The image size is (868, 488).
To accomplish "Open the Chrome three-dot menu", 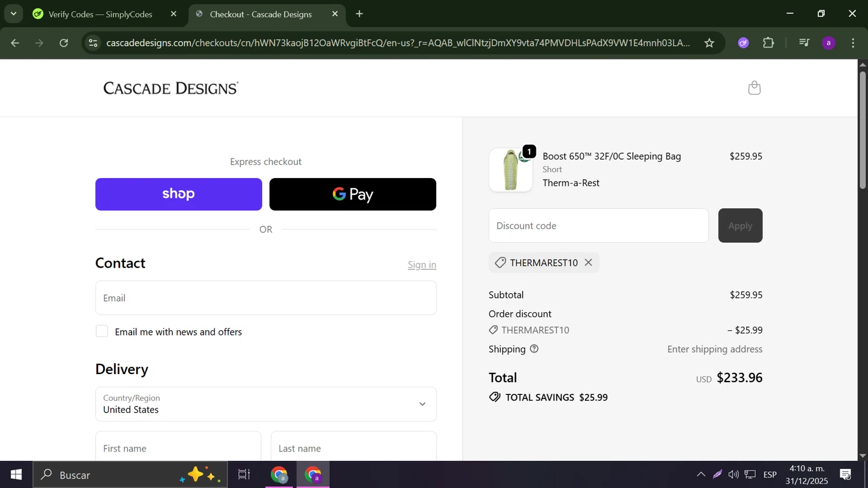I will (854, 43).
